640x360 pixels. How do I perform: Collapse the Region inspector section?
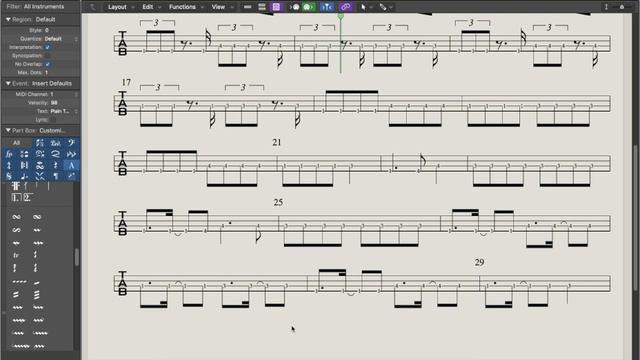click(8, 19)
